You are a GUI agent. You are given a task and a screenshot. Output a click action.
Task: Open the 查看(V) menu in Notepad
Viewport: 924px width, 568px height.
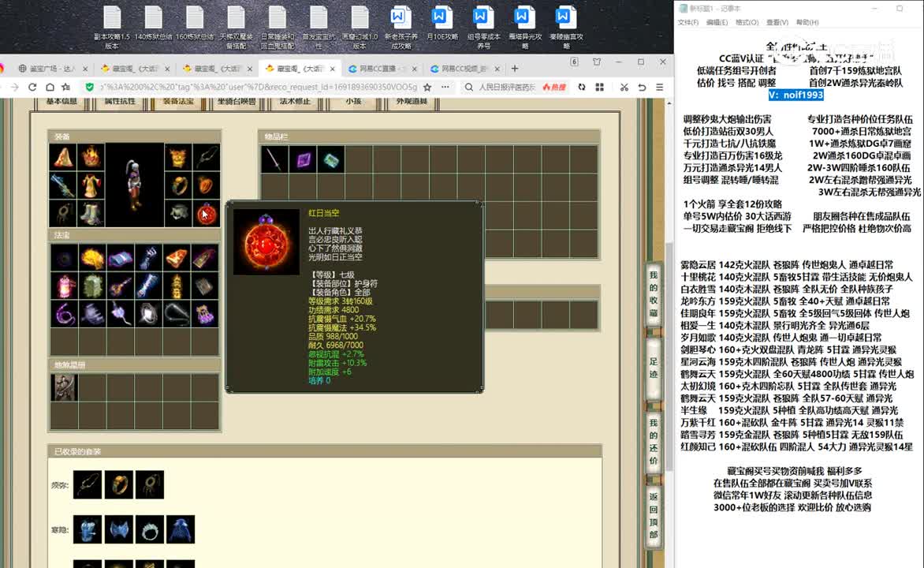777,22
